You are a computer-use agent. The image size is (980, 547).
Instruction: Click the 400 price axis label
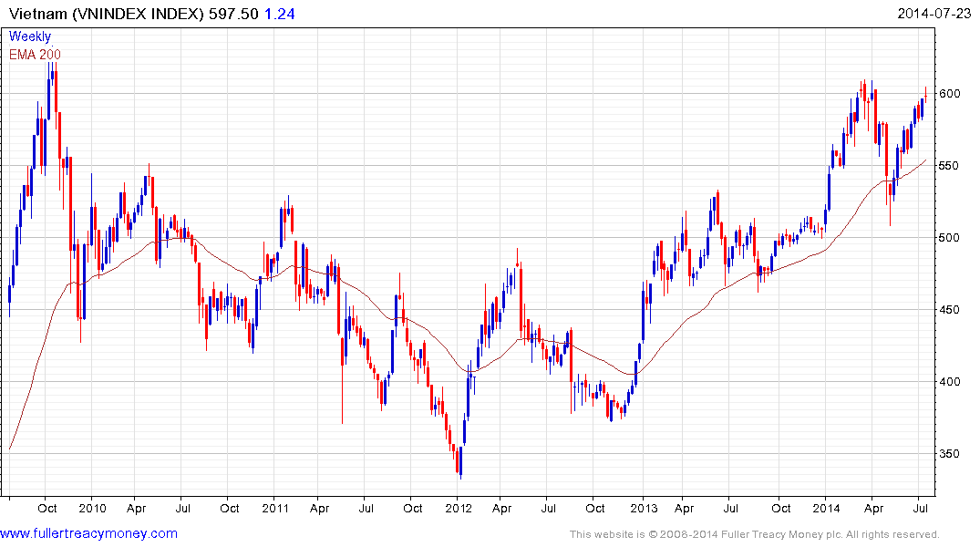pyautogui.click(x=949, y=381)
